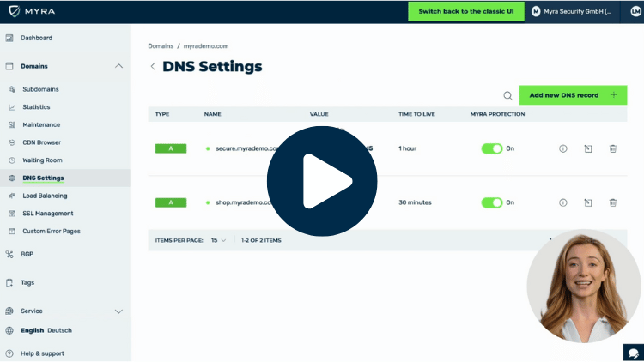
Task: Click the Load Balancing icon
Action: (x=12, y=196)
